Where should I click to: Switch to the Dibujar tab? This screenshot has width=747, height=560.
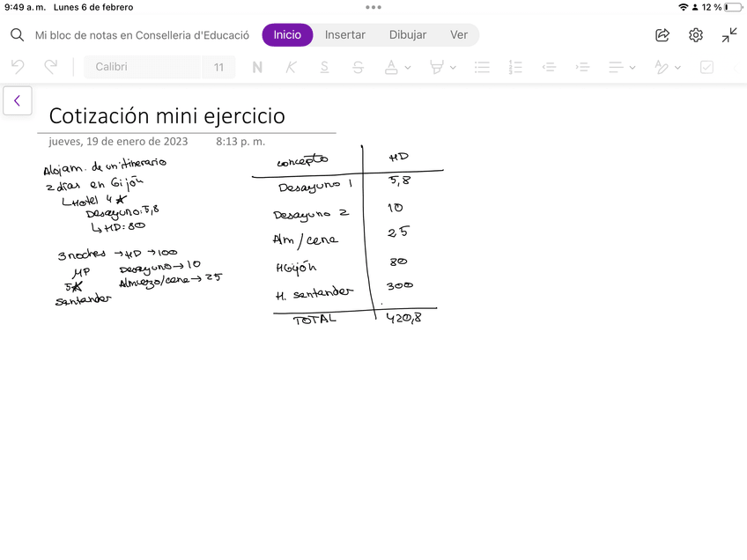(408, 35)
